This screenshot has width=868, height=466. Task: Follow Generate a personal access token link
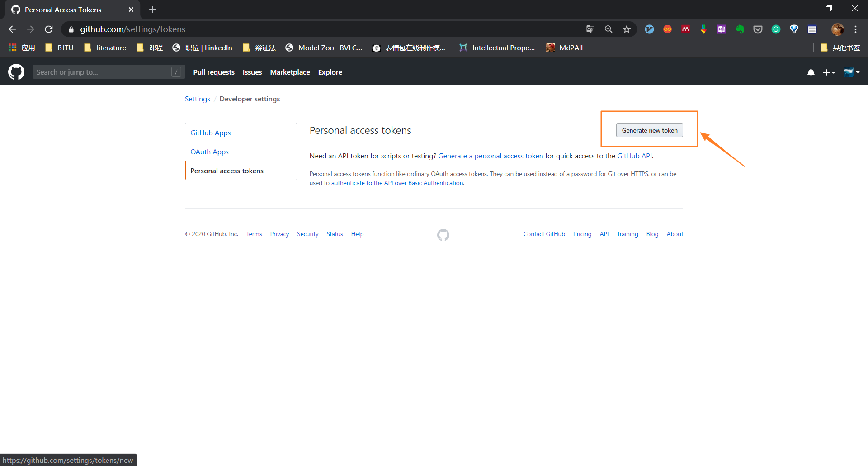491,156
